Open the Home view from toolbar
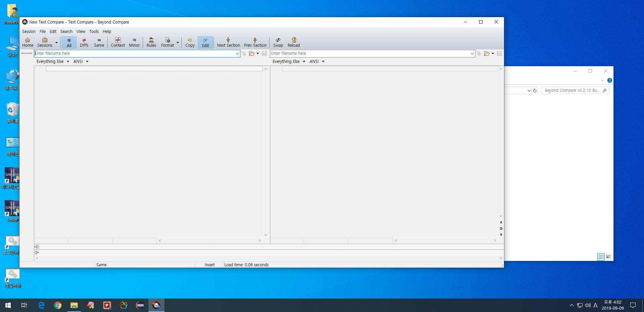644x312 pixels. tap(28, 42)
